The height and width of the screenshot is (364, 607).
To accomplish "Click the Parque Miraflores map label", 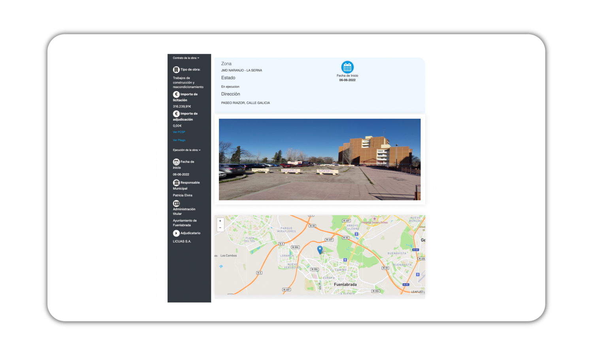I will [x=287, y=230].
